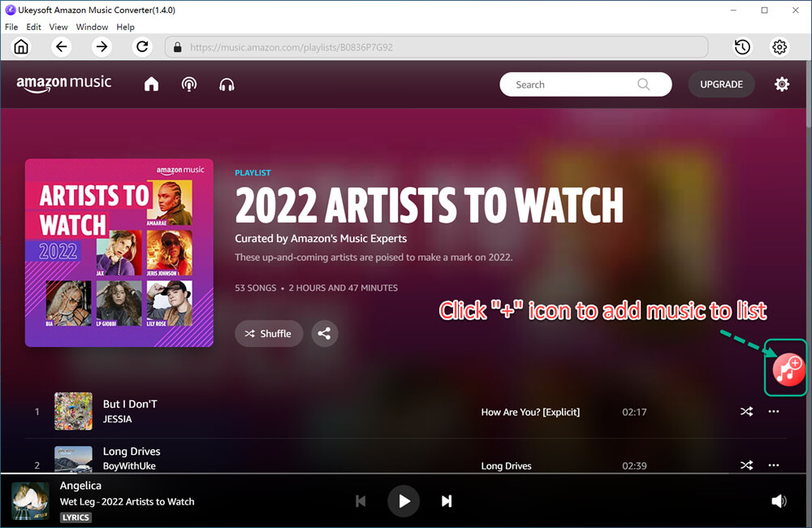
Task: Open library headphones icon
Action: coord(227,84)
